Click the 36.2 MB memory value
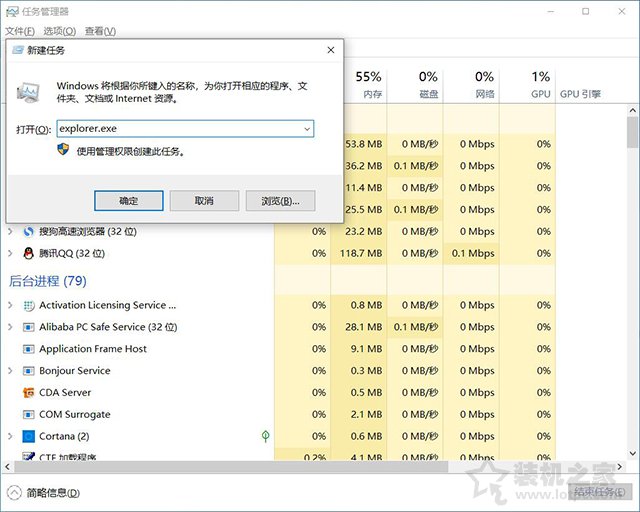Screen dimensions: 640x512 364,166
